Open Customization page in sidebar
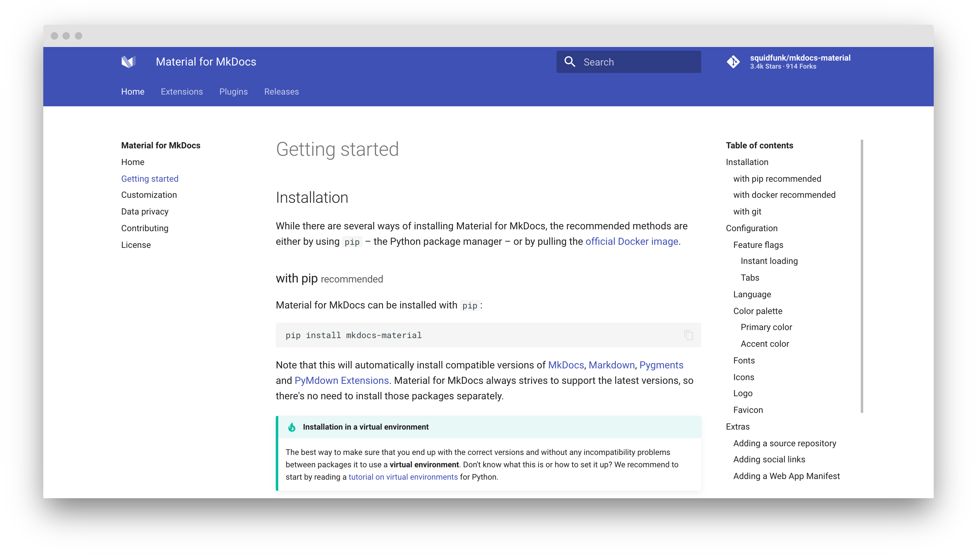The image size is (977, 560). click(x=149, y=195)
